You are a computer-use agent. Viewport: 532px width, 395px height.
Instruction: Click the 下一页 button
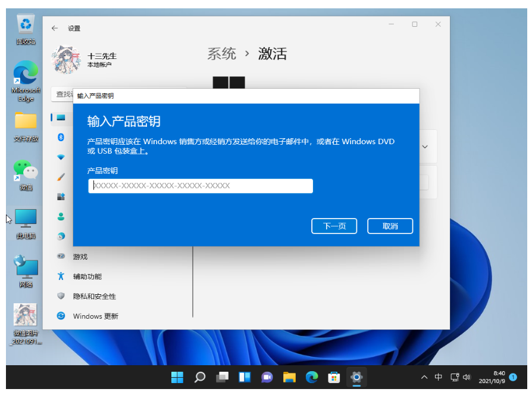click(x=334, y=226)
